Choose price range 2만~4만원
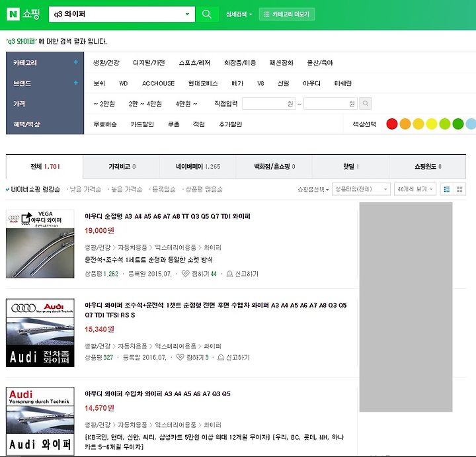Image resolution: width=476 pixels, height=457 pixels. coord(145,104)
